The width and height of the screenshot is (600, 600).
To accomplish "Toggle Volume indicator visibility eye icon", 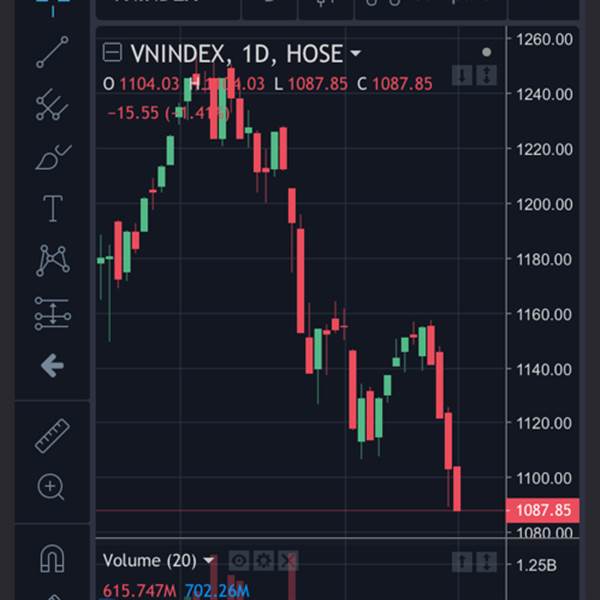I will click(x=239, y=561).
